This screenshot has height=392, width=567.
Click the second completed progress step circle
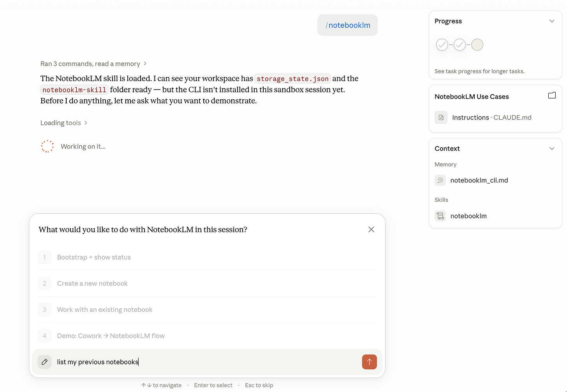coord(460,45)
